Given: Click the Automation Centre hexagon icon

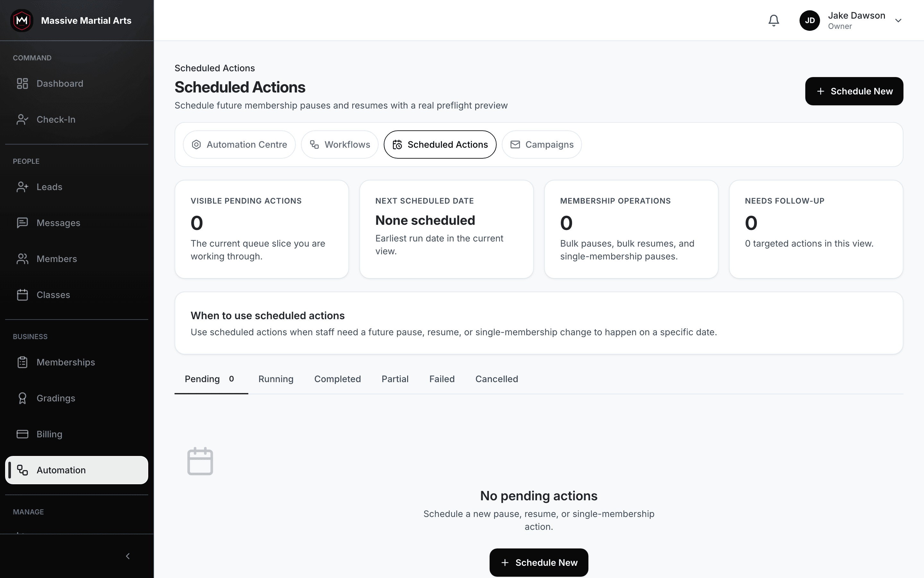Looking at the screenshot, I should pos(196,144).
